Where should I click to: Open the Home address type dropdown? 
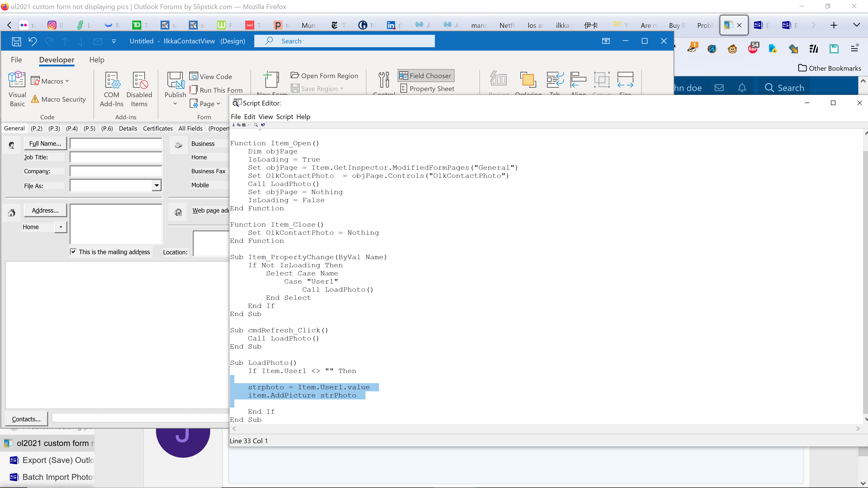click(61, 227)
